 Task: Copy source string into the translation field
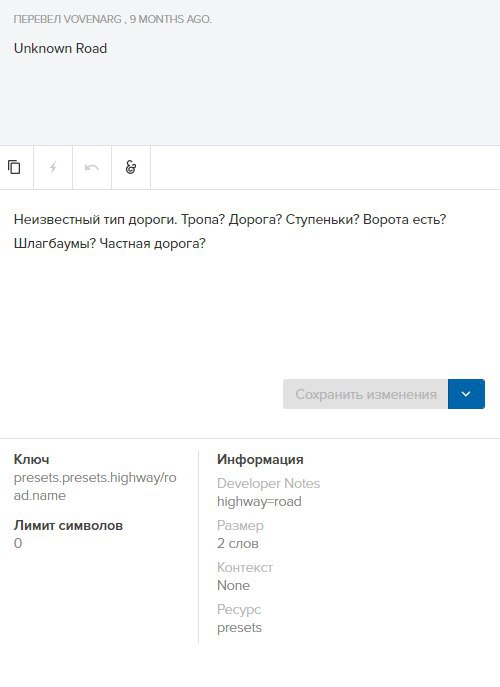pyautogui.click(x=14, y=167)
